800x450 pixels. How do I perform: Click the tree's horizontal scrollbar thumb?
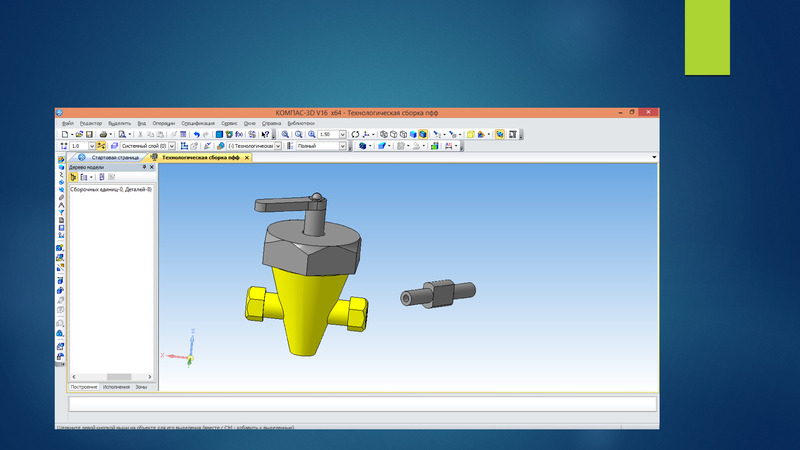click(119, 377)
